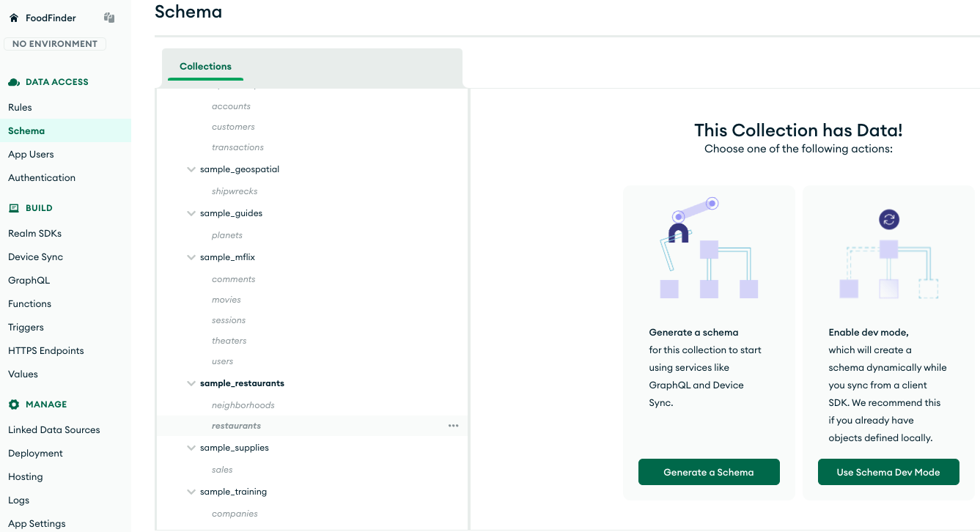Open Rules in the sidebar
This screenshot has height=532, width=980.
point(20,107)
